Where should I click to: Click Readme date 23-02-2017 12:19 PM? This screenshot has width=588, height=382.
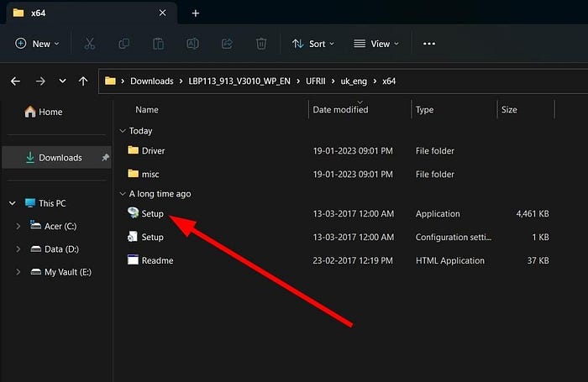pyautogui.click(x=353, y=260)
